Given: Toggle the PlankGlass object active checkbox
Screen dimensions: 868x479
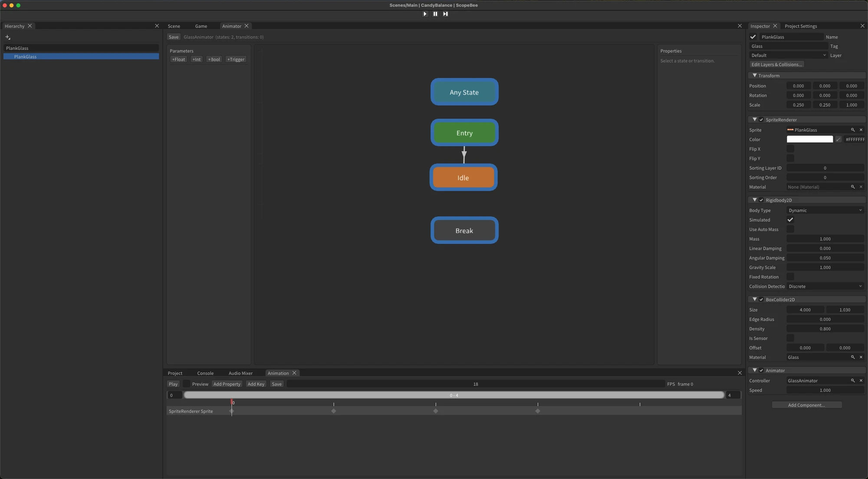Looking at the screenshot, I should tap(753, 37).
